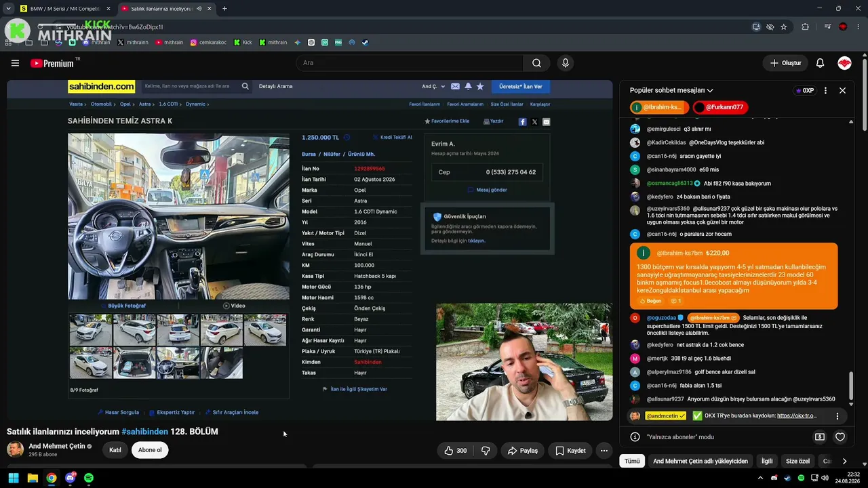This screenshot has width=868, height=488.
Task: Show more filter chips with arrow
Action: 844,461
